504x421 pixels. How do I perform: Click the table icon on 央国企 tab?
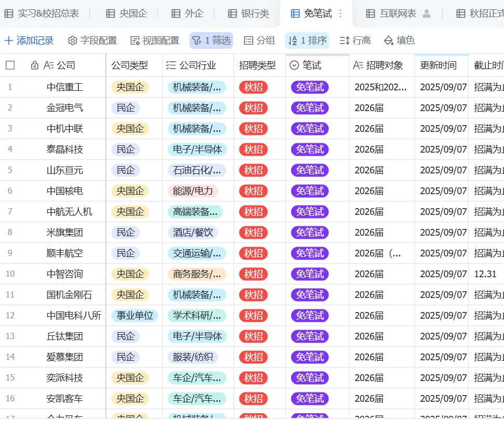pos(110,13)
